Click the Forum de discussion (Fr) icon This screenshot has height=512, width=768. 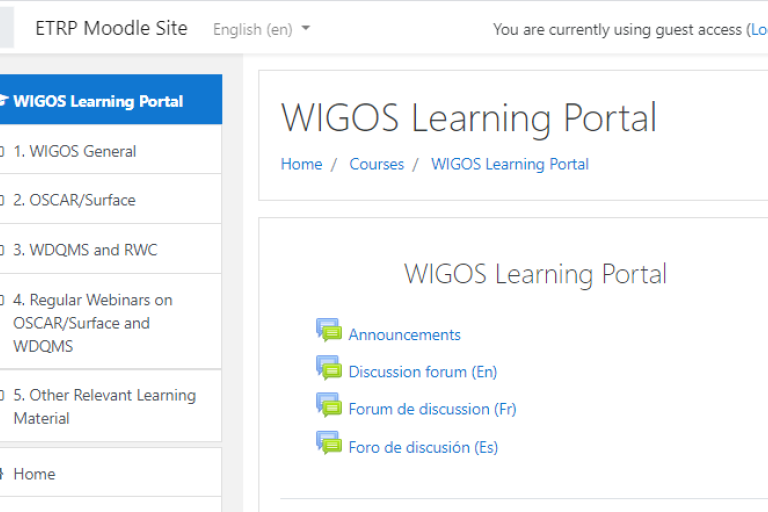click(x=329, y=405)
